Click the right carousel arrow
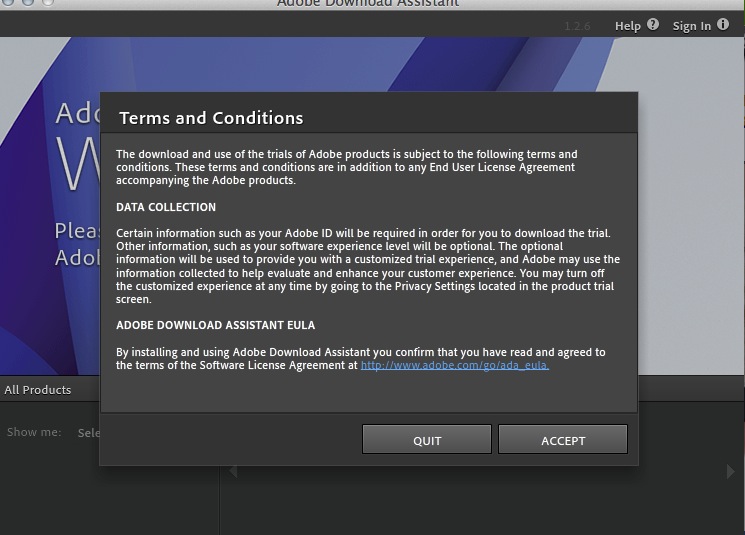This screenshot has height=535, width=745. pyautogui.click(x=729, y=471)
